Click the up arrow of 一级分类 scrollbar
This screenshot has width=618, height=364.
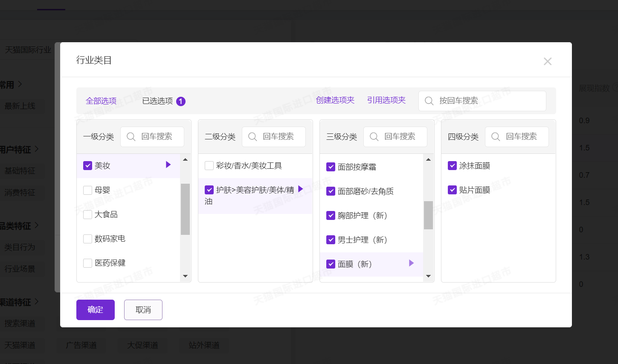(x=185, y=159)
